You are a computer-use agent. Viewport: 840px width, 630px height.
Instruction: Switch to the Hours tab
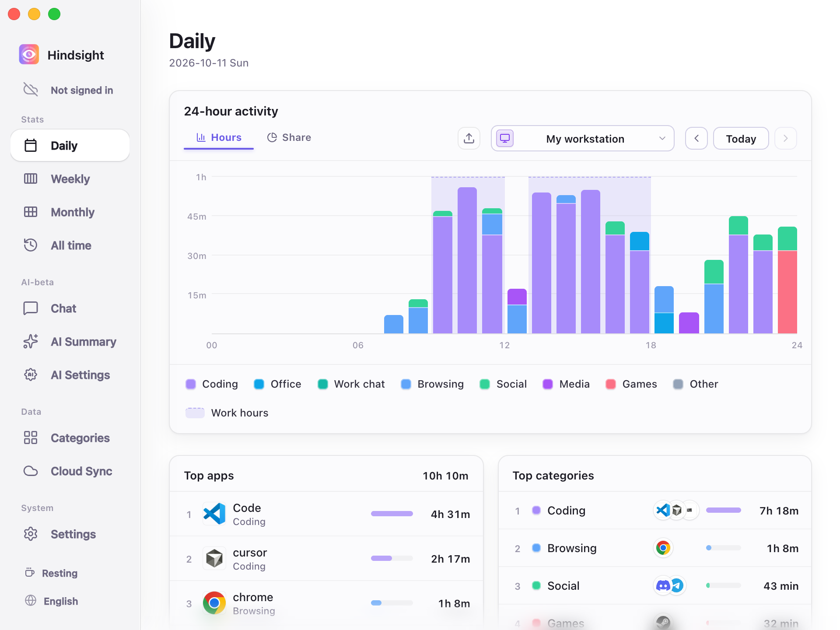[x=219, y=137]
